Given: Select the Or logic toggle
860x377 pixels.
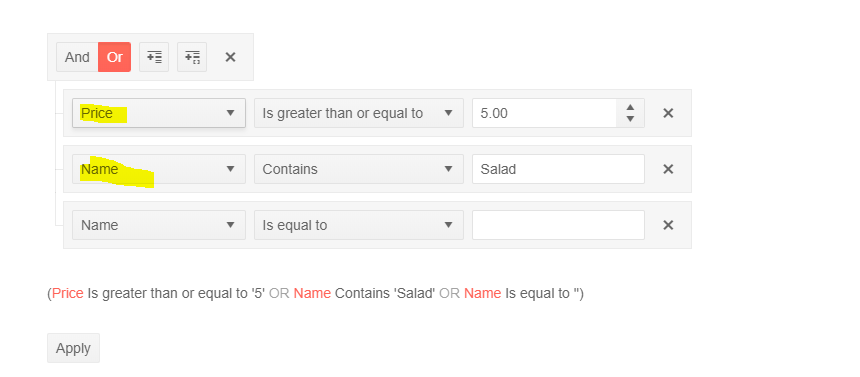Looking at the screenshot, I should click(115, 57).
